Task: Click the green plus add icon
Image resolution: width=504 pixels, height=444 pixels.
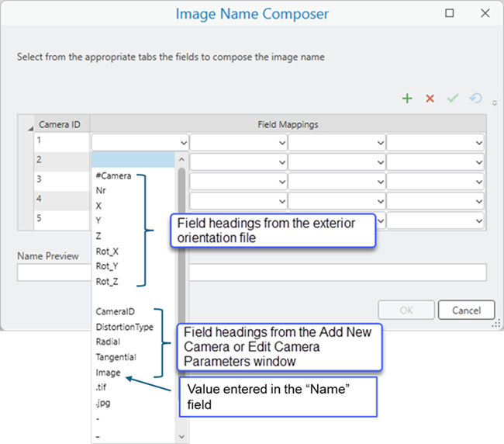Action: 407,99
